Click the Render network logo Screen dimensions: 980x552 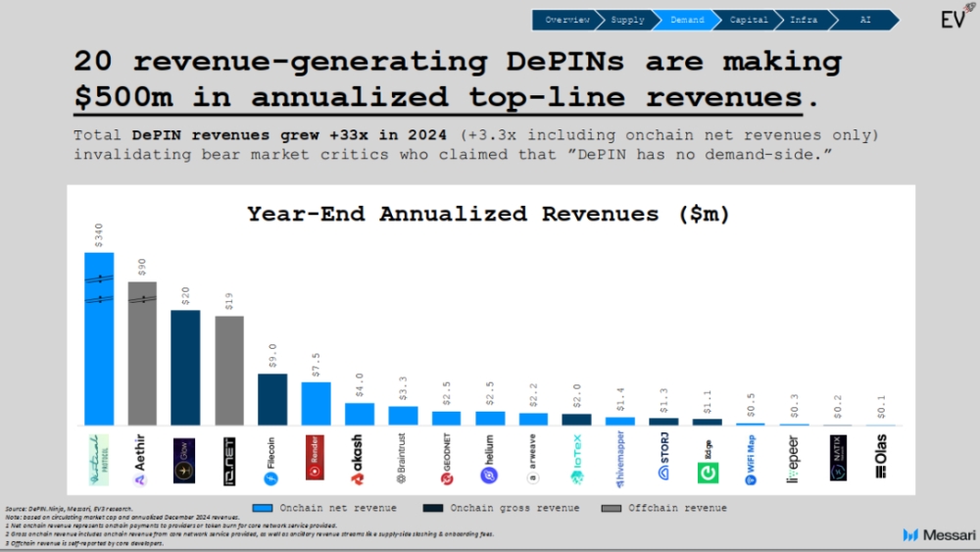(x=316, y=460)
